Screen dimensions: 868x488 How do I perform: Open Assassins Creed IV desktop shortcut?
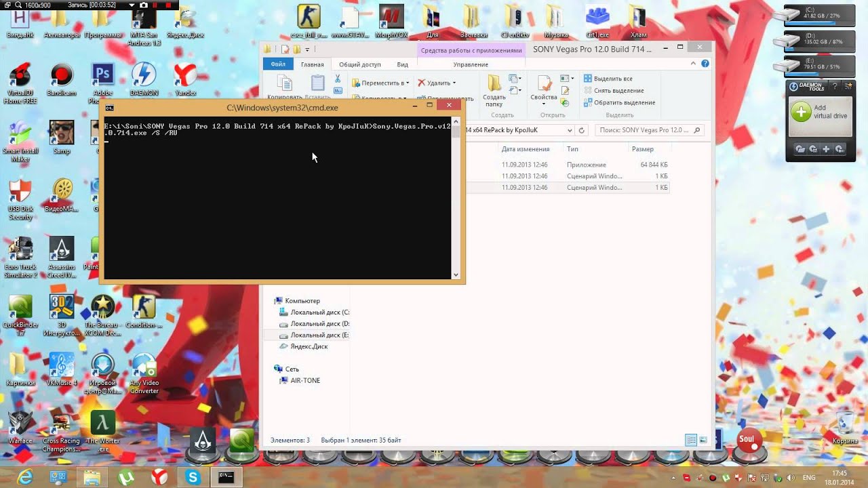[x=62, y=258]
